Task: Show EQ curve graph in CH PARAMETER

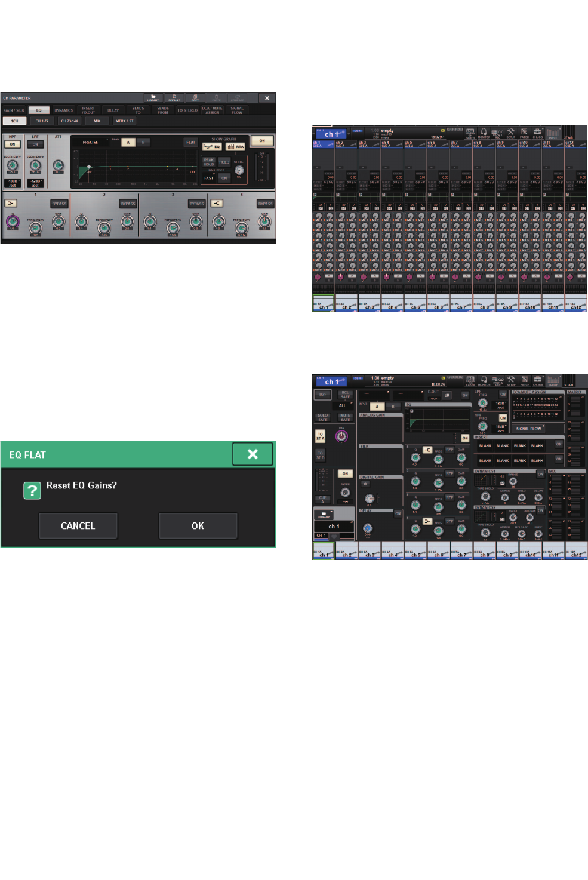Action: coord(212,146)
